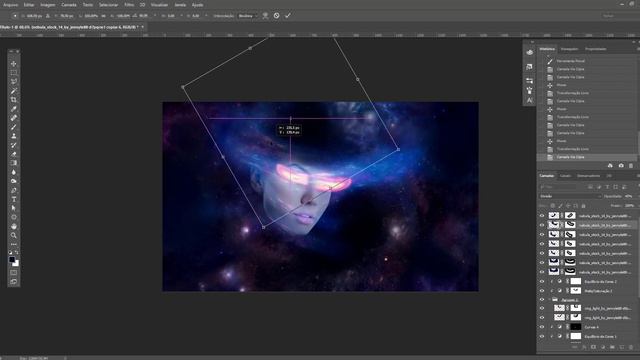Click the background color swatch
The image size is (640, 360).
point(16,263)
